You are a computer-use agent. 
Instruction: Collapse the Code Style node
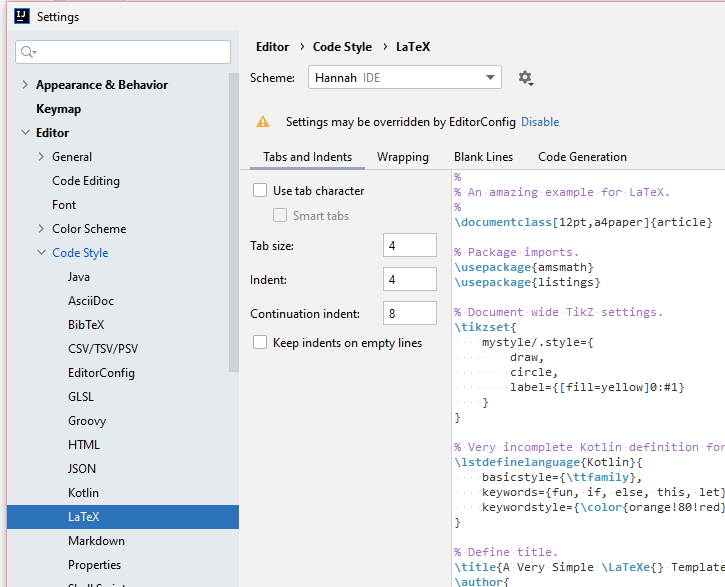pos(41,253)
